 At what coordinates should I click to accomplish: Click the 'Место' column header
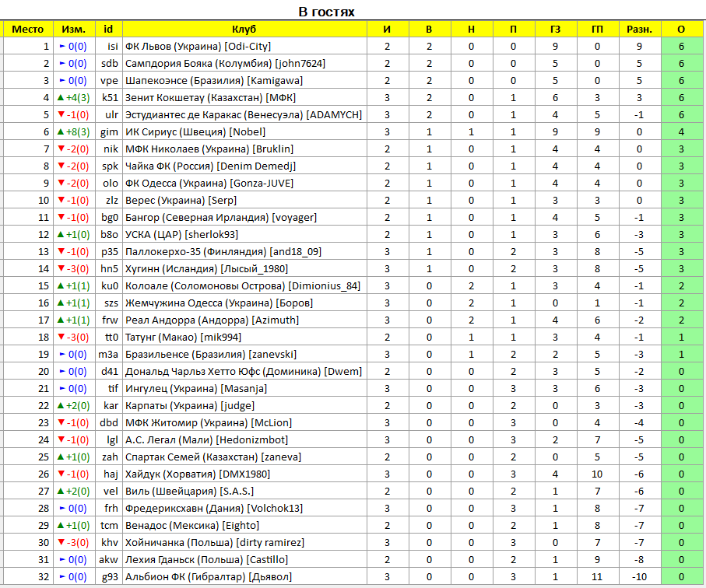pos(28,30)
